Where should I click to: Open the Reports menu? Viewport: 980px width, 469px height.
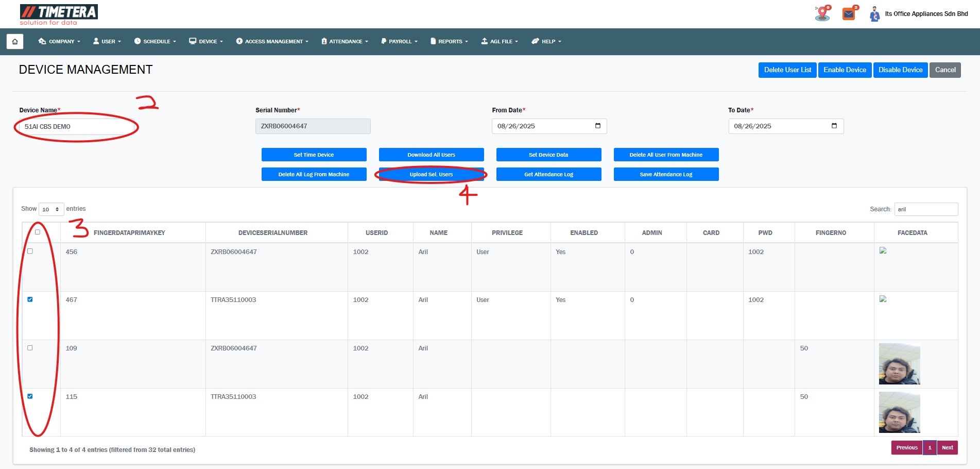(449, 41)
